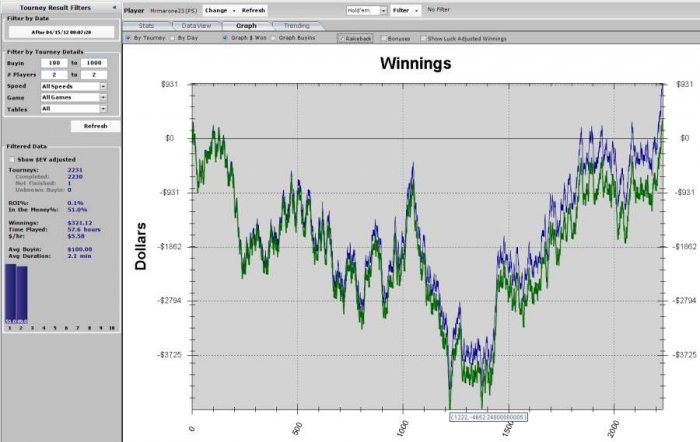
Task: Open the Filter dropdown button
Action: pyautogui.click(x=405, y=10)
